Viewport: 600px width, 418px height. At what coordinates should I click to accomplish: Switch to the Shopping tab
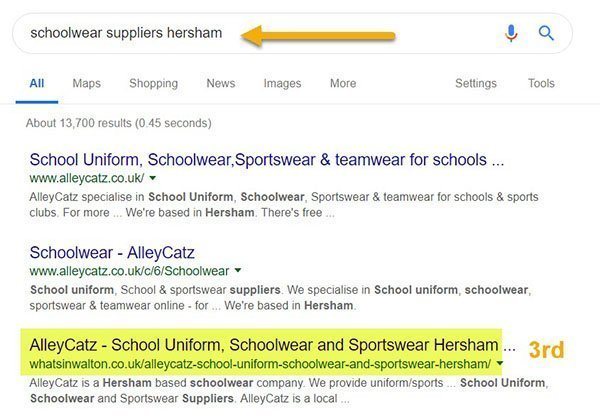[153, 83]
